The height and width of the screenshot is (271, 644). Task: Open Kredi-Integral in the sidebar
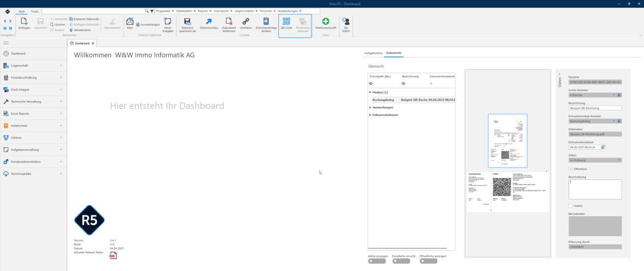tap(34, 89)
